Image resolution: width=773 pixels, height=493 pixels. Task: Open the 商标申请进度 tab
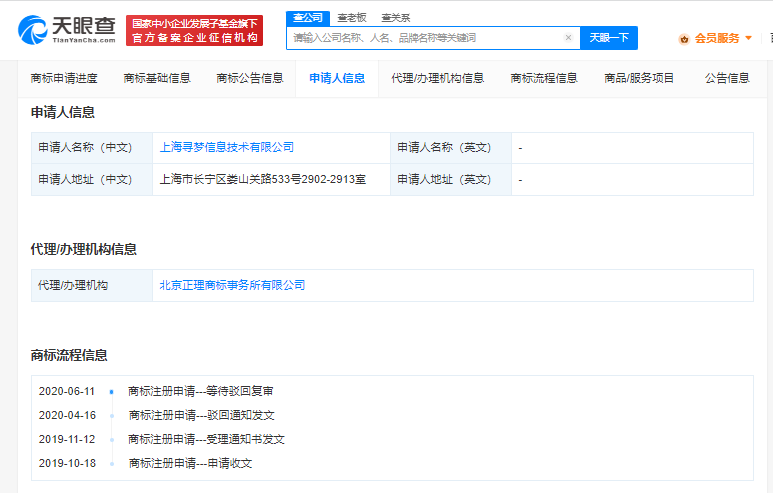click(64, 78)
